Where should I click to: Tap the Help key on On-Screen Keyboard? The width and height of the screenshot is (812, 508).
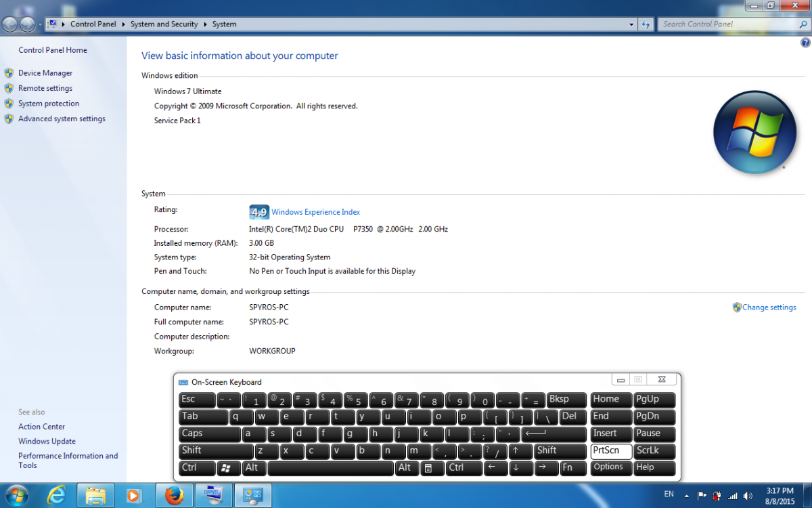654,467
